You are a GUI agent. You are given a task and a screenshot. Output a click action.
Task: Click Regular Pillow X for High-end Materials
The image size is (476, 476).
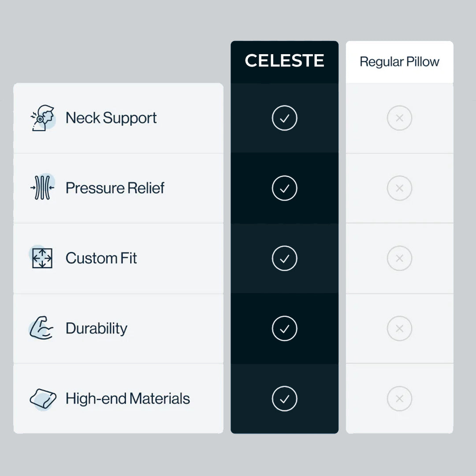[399, 398]
